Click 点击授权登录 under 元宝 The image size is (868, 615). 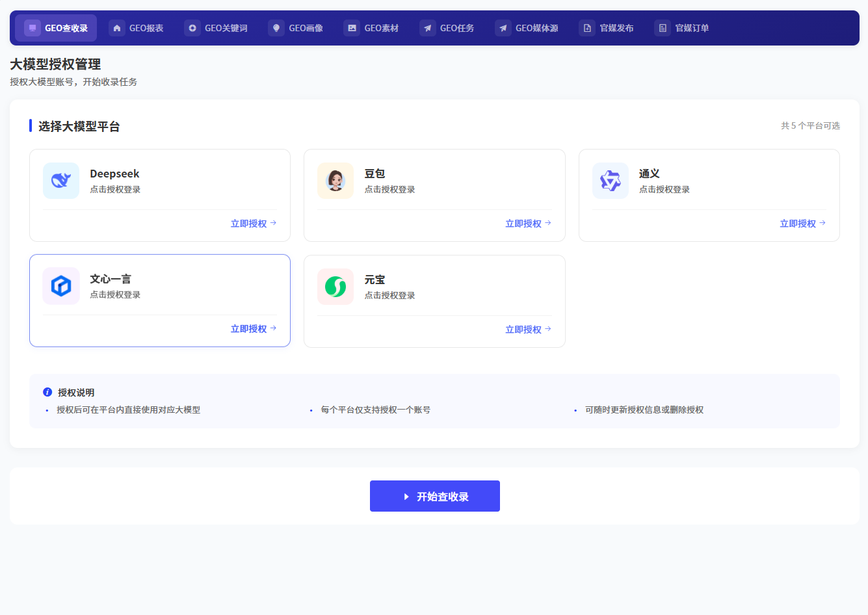tap(389, 296)
